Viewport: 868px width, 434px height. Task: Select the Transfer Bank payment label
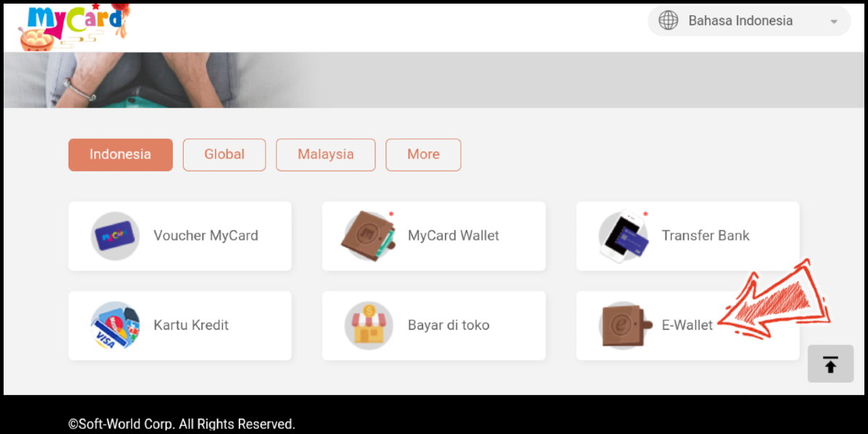tap(705, 236)
